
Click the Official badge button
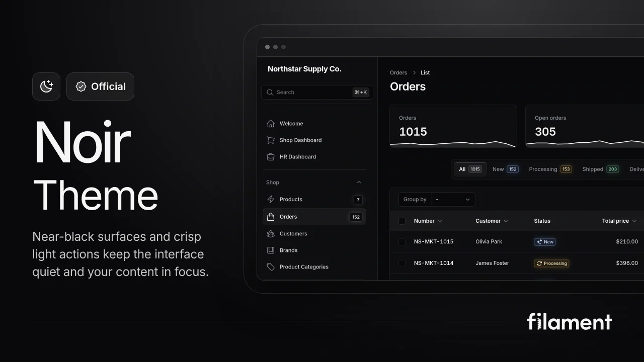pyautogui.click(x=100, y=86)
